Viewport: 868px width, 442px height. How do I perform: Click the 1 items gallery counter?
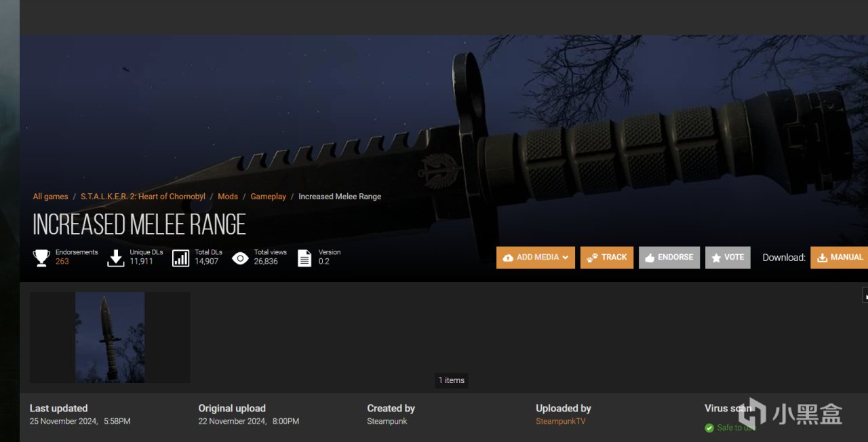452,380
